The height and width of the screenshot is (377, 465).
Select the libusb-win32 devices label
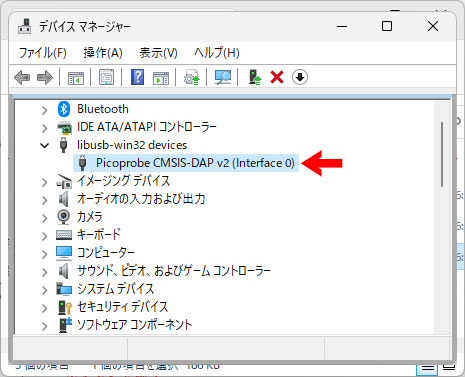132,145
